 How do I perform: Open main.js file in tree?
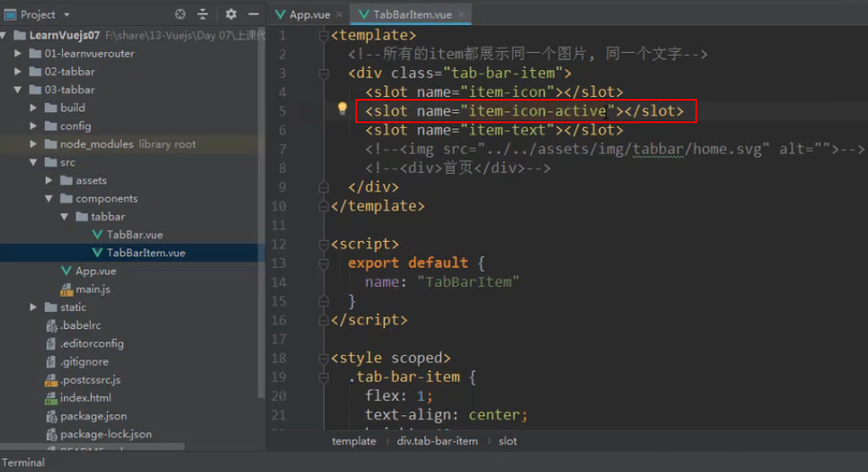93,289
